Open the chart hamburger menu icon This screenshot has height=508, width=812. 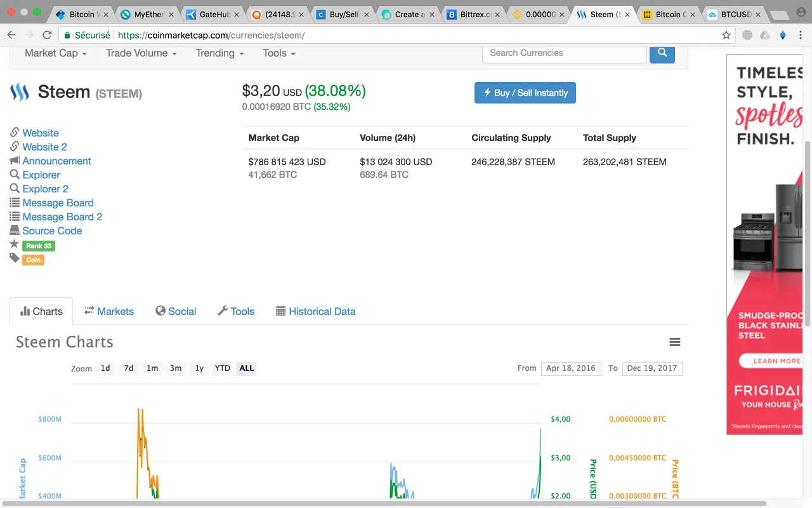click(x=675, y=342)
